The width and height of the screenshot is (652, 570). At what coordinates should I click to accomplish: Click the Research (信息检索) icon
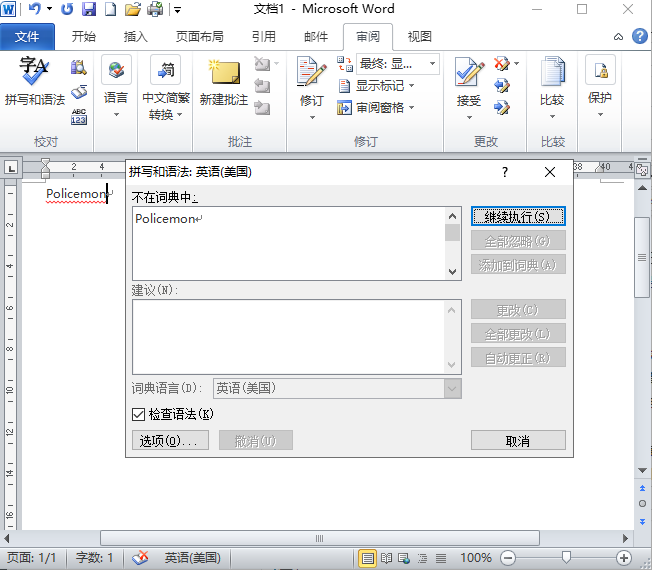coord(79,67)
